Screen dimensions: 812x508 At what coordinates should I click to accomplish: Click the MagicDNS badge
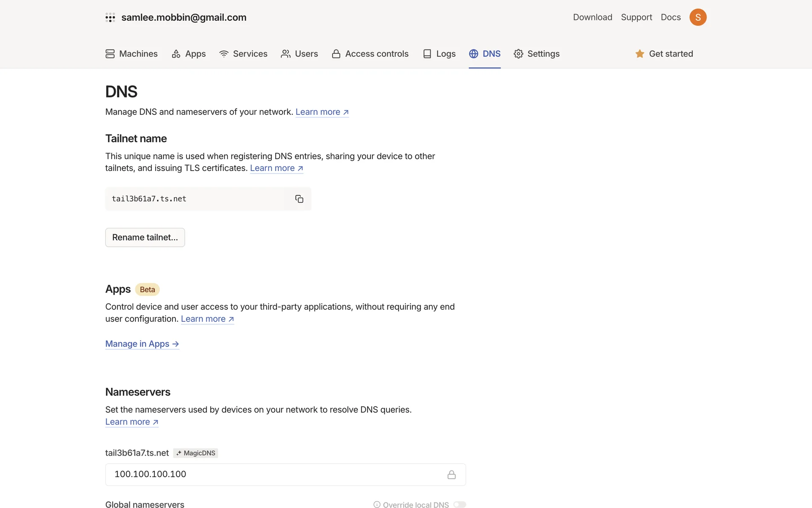pos(196,453)
